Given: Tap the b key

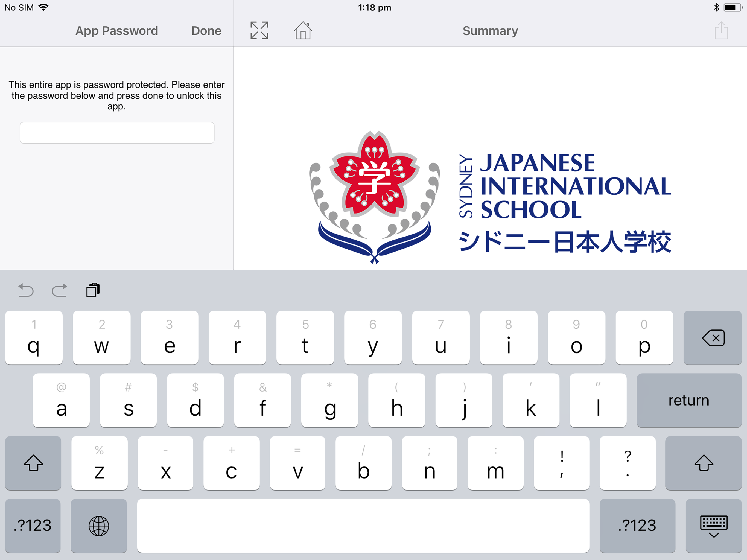Looking at the screenshot, I should click(x=364, y=463).
